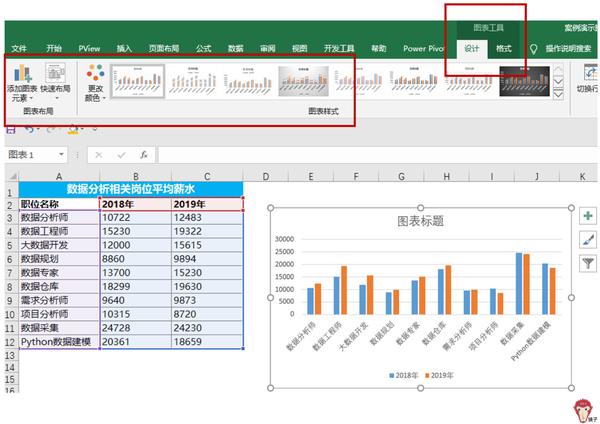Click the chart title 图表标题
The height and width of the screenshot is (424, 600).
point(421,221)
